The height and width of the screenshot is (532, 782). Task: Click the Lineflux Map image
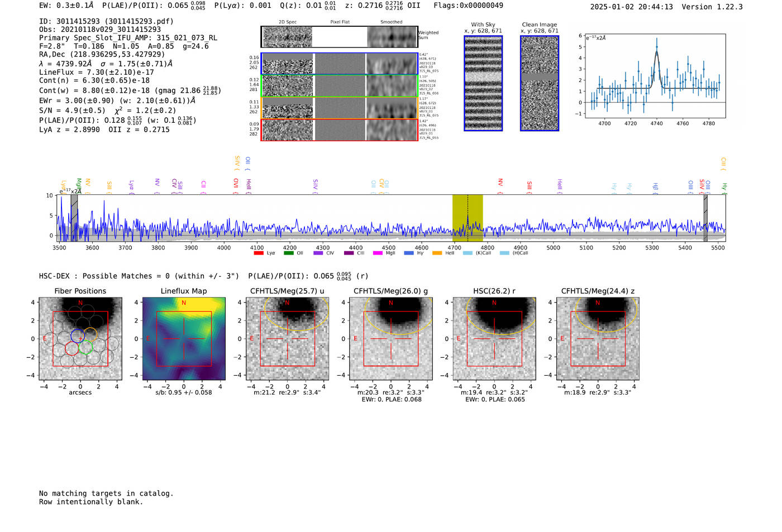(184, 338)
